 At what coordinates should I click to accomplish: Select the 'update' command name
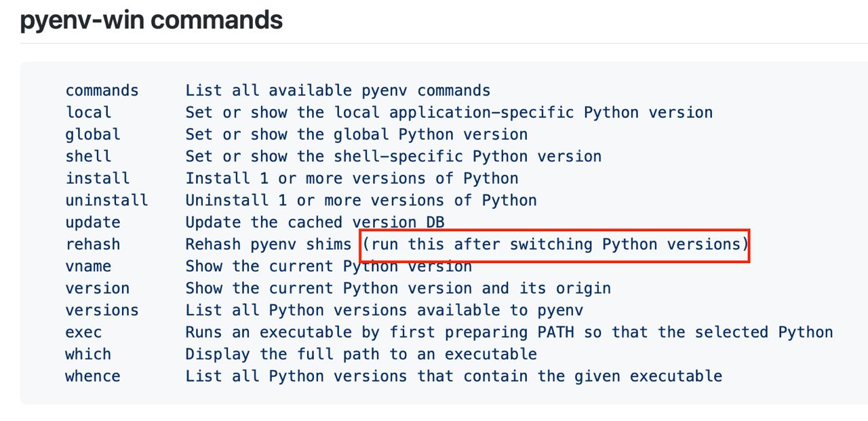point(93,222)
